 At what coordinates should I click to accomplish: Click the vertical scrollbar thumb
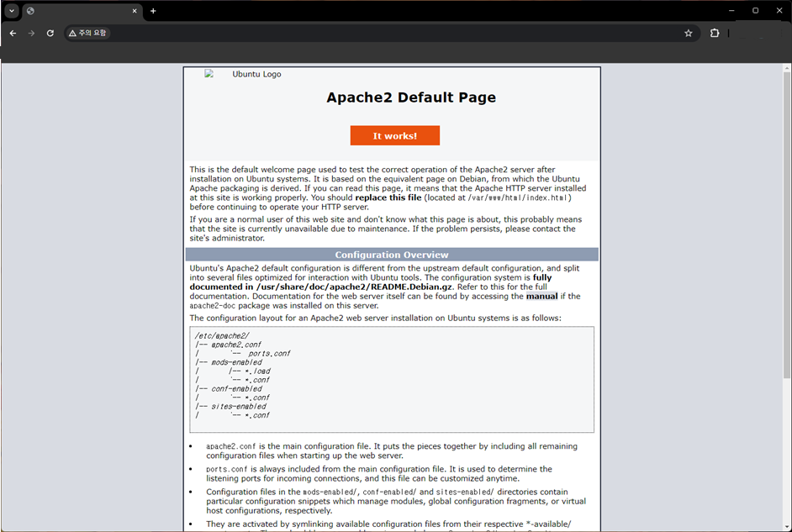(786, 224)
